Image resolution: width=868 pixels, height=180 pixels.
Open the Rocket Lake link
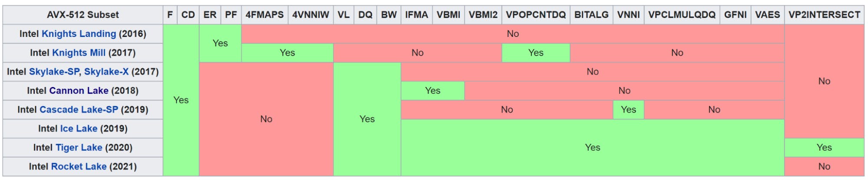[x=79, y=167]
